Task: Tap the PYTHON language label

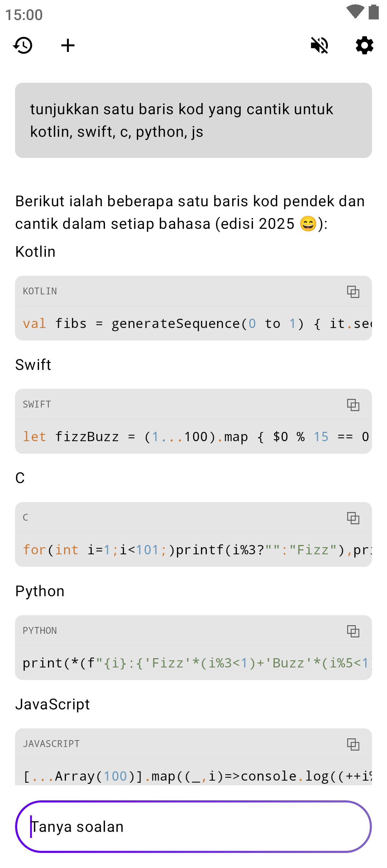Action: [40, 631]
